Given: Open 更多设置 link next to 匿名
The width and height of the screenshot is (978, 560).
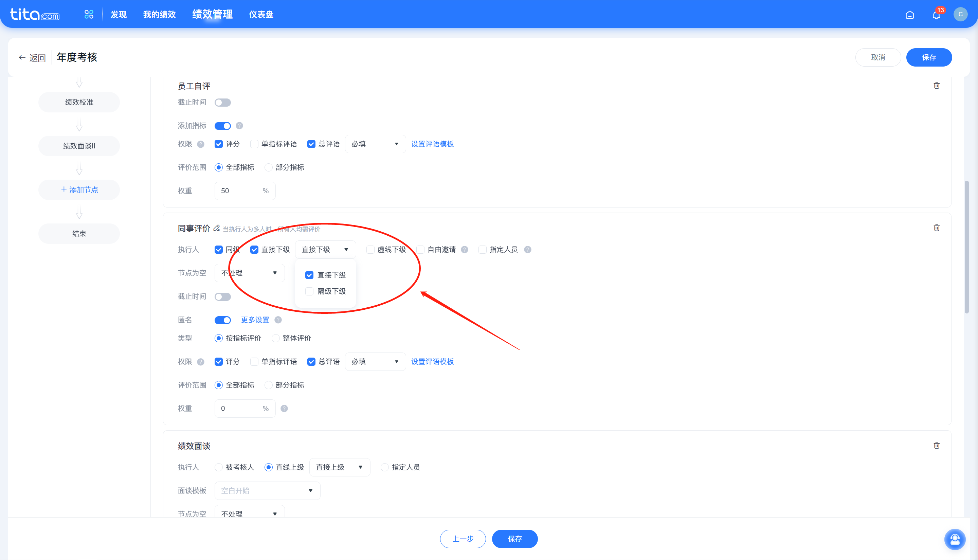Looking at the screenshot, I should [x=255, y=320].
